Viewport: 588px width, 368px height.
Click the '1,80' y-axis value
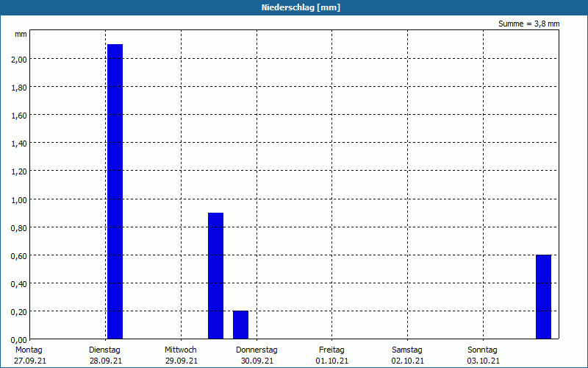coord(19,88)
